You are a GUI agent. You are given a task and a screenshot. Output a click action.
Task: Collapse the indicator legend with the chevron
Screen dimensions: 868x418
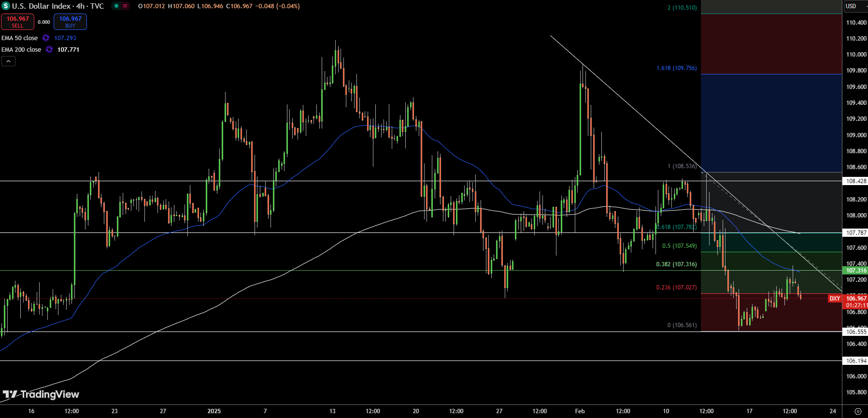(x=8, y=61)
